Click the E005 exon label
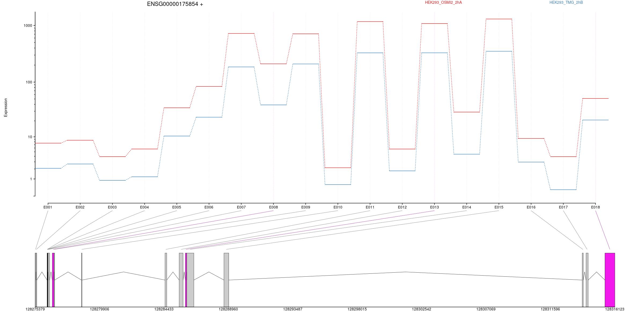Screen dimensions: 644x322 coord(177,207)
